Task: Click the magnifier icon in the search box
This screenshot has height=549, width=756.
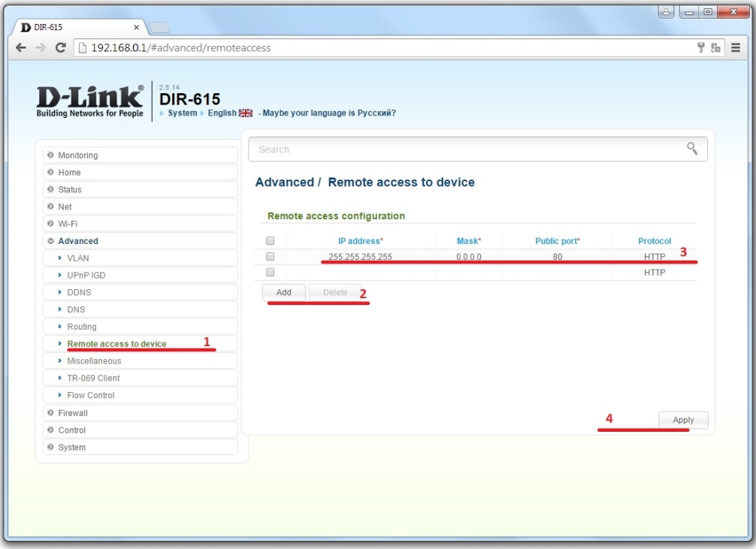Action: pos(692,149)
